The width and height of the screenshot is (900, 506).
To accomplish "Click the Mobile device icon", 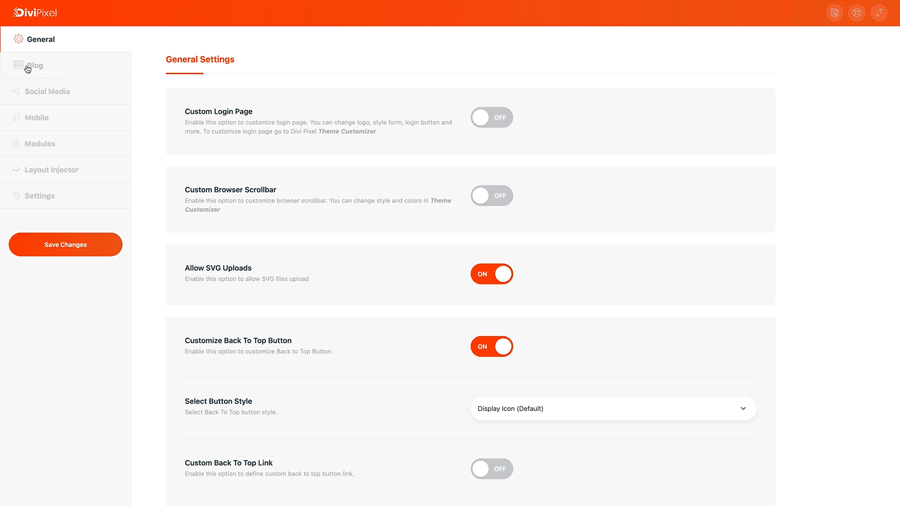I will point(16,117).
